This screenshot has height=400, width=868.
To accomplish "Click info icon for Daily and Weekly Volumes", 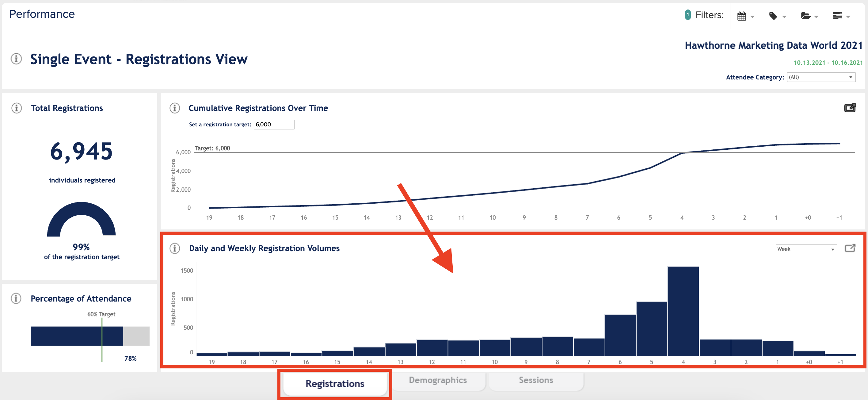I will pyautogui.click(x=174, y=248).
